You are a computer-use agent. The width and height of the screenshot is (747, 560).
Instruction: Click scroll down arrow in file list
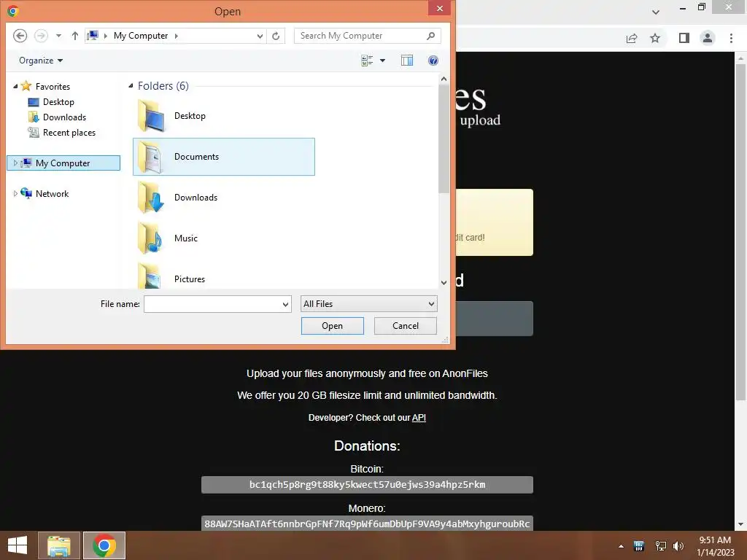click(444, 282)
